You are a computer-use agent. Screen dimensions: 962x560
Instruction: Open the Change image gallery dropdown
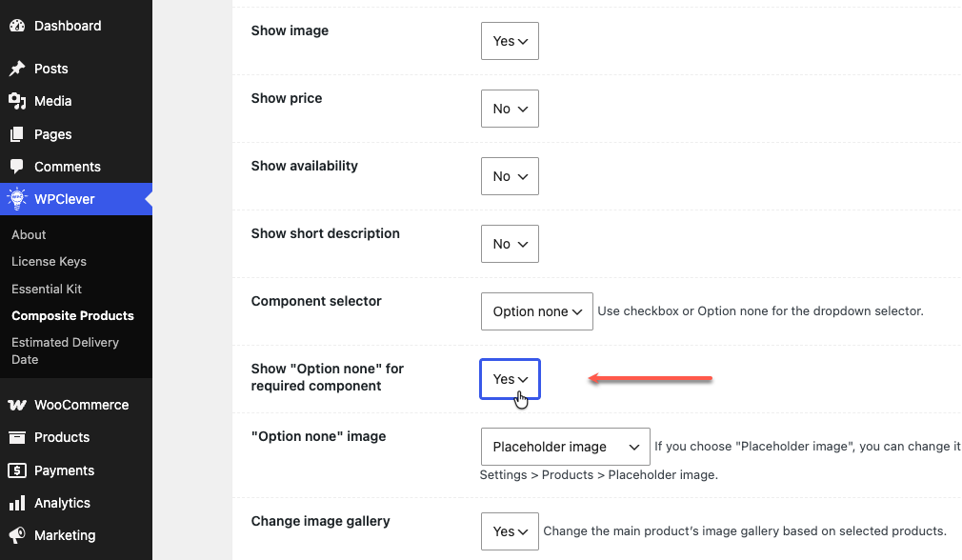tap(510, 531)
